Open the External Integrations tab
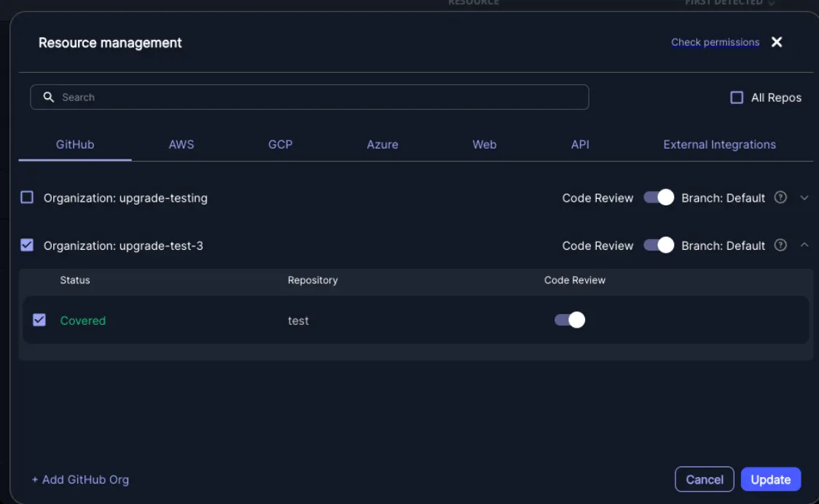The image size is (819, 504). tap(720, 145)
